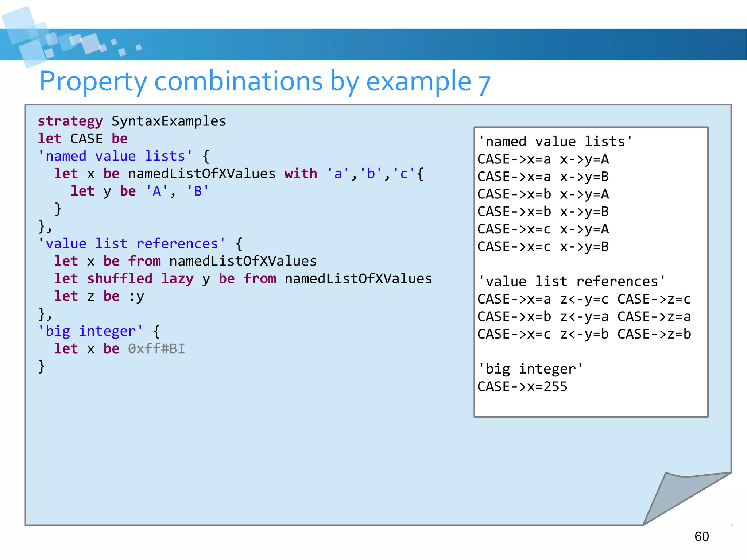Click output line 'CASE->x=b x->y=A'
The width and height of the screenshot is (747, 560).
pos(543,194)
